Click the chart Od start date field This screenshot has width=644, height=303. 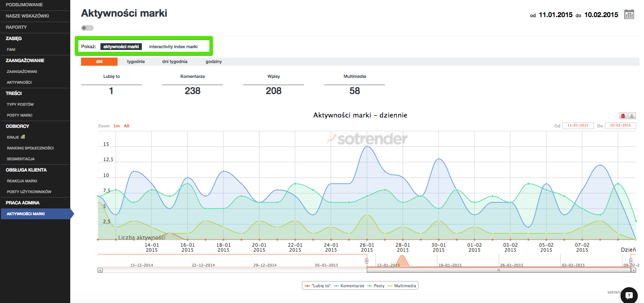point(578,126)
